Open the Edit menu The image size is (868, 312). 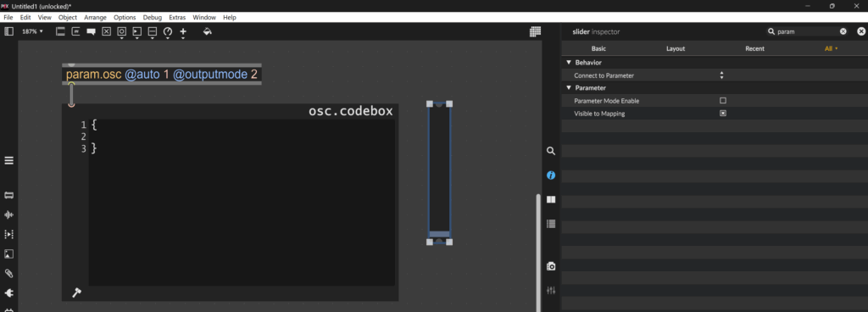pyautogui.click(x=25, y=17)
